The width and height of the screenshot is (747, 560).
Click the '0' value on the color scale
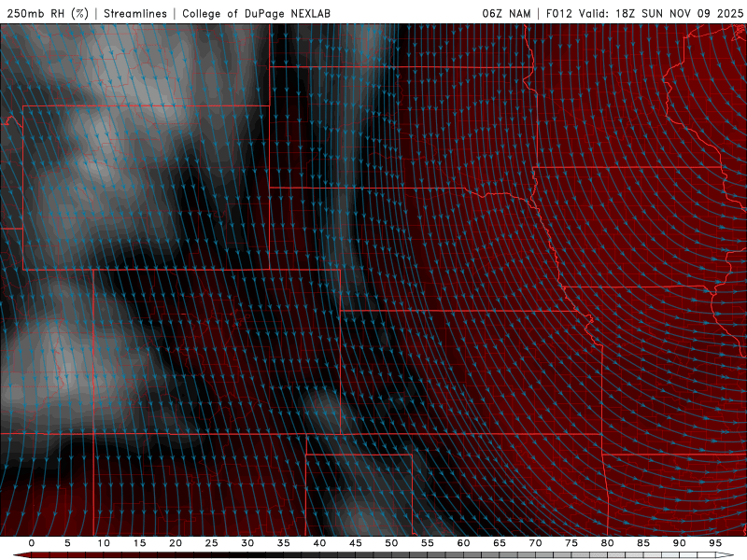point(32,543)
